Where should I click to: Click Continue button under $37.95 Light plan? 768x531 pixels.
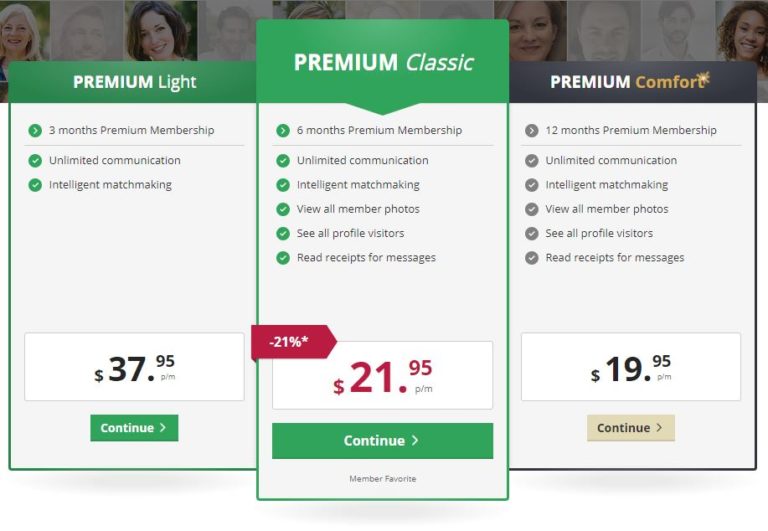point(134,428)
